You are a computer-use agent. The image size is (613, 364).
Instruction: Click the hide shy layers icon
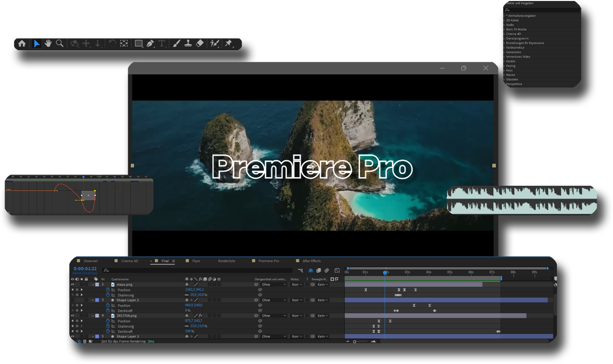pos(311,270)
